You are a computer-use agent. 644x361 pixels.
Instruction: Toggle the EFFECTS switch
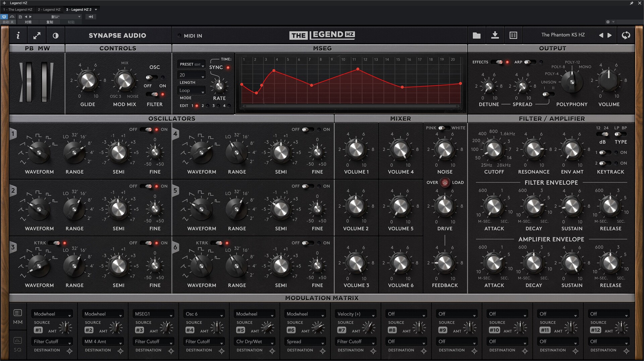[497, 62]
